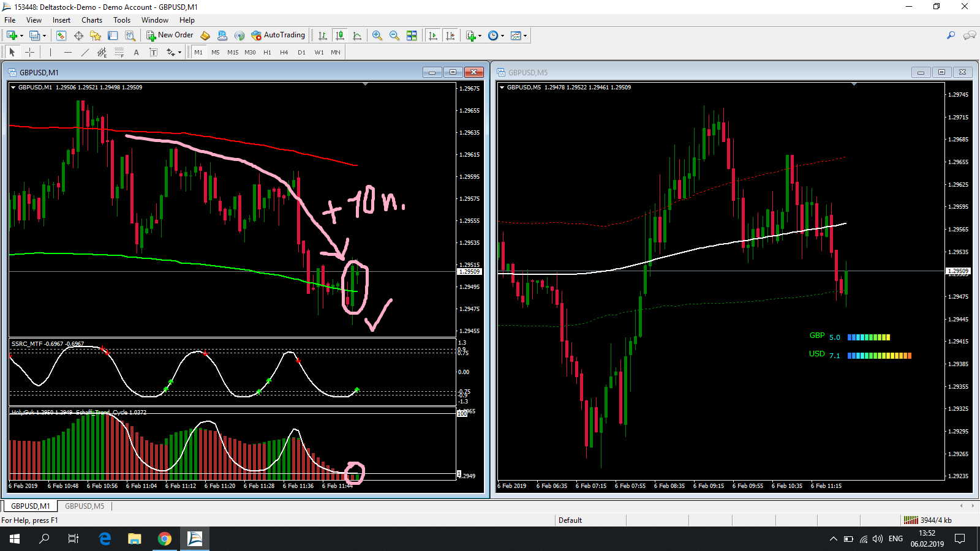Open File Explorer from the taskbar

tap(135, 539)
